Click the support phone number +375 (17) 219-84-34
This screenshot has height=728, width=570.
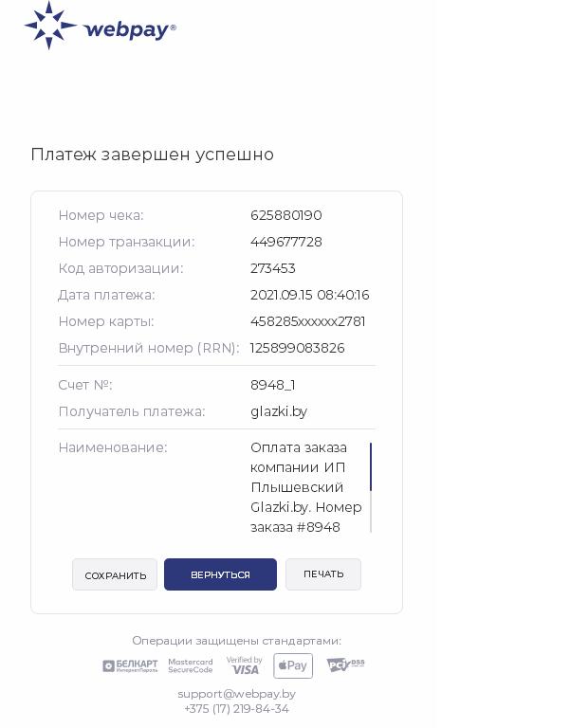pyautogui.click(x=236, y=709)
